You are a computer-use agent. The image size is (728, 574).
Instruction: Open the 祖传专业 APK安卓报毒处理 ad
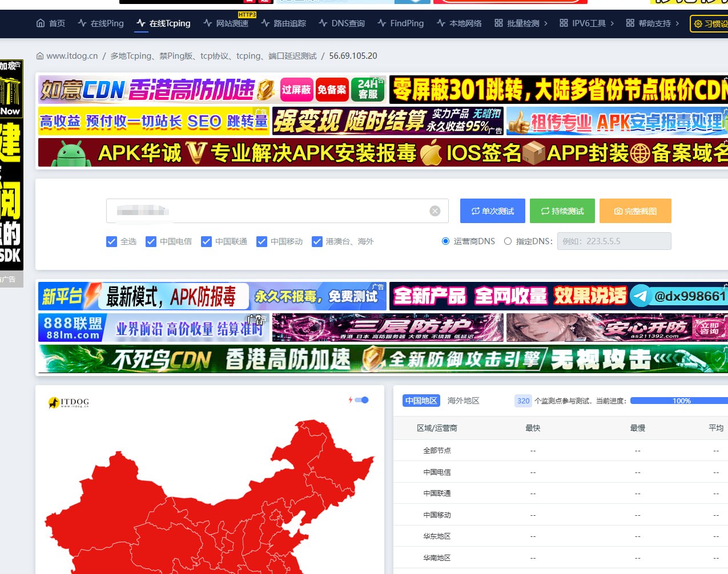(x=617, y=121)
